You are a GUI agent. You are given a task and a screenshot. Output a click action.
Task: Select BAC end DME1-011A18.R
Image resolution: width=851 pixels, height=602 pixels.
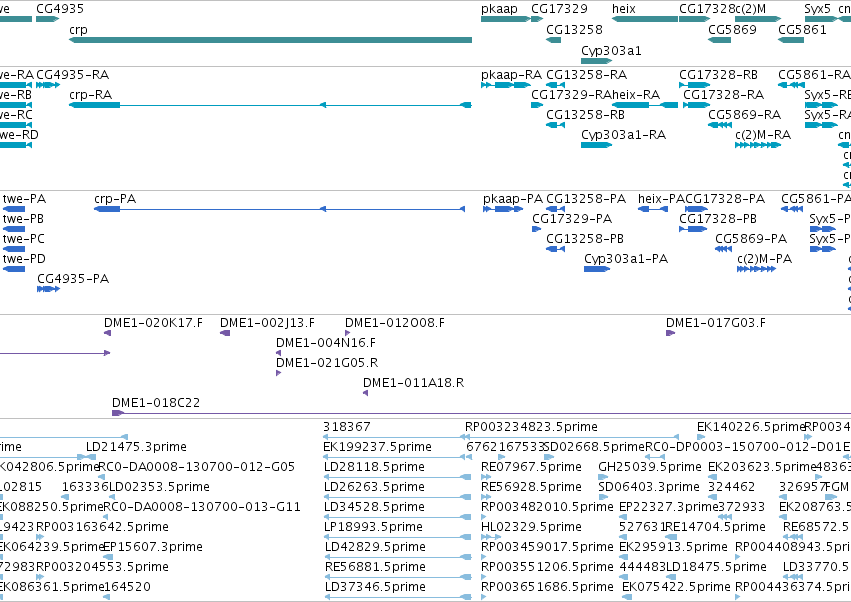[x=365, y=393]
